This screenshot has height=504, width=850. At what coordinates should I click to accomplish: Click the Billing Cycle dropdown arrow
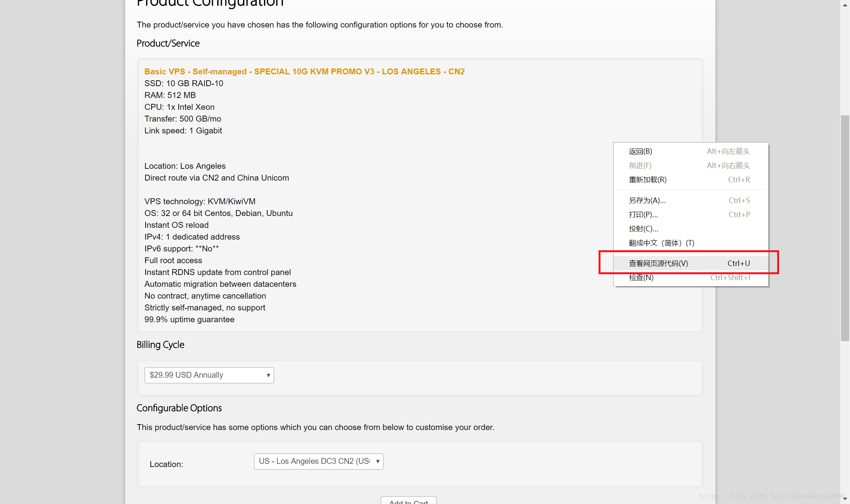(x=268, y=375)
